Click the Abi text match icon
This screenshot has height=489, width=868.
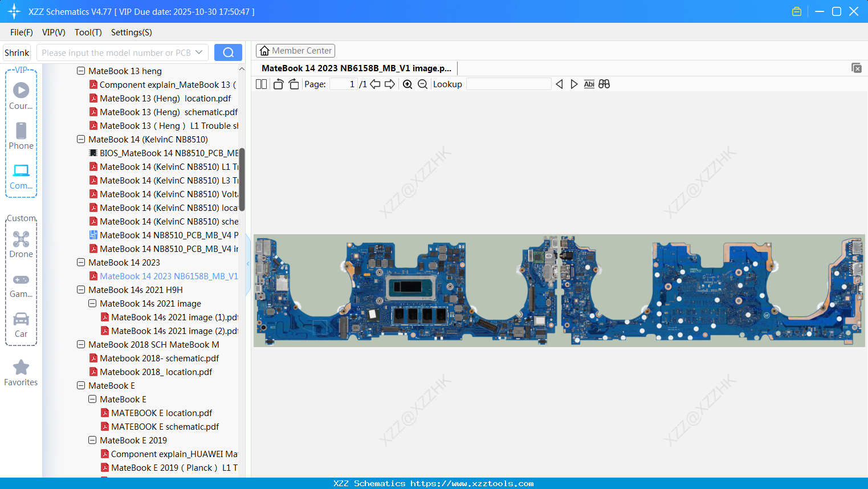click(589, 84)
